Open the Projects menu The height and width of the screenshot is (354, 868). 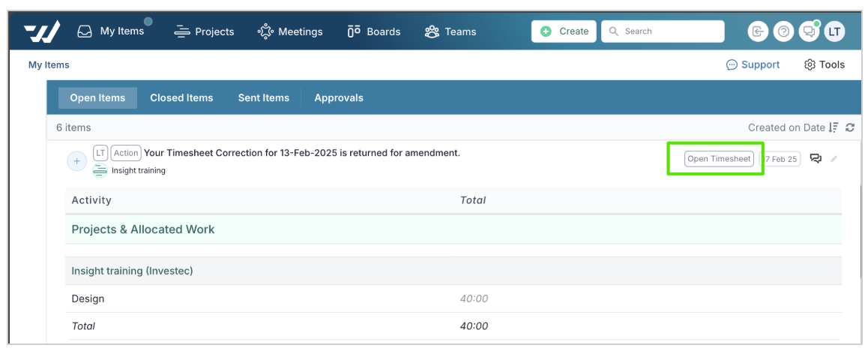[x=204, y=31]
